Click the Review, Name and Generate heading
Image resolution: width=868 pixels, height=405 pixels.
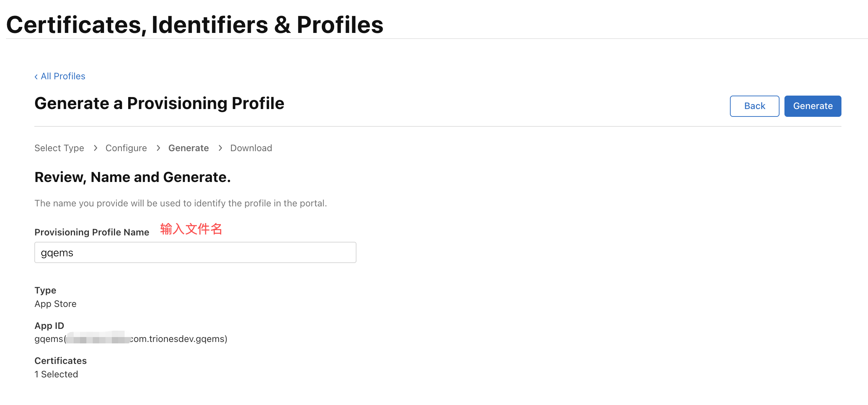tap(132, 177)
